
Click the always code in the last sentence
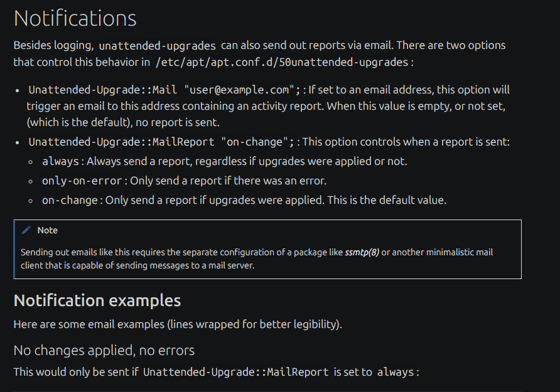[x=396, y=372]
